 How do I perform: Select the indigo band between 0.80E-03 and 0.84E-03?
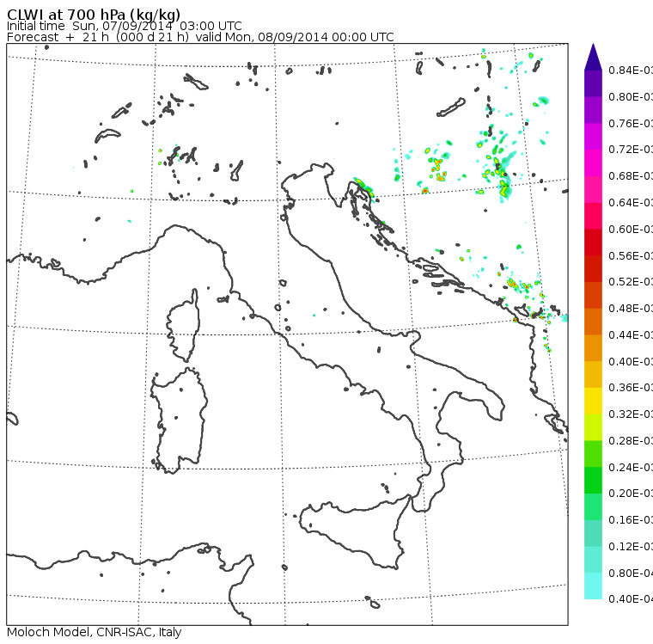point(593,83)
